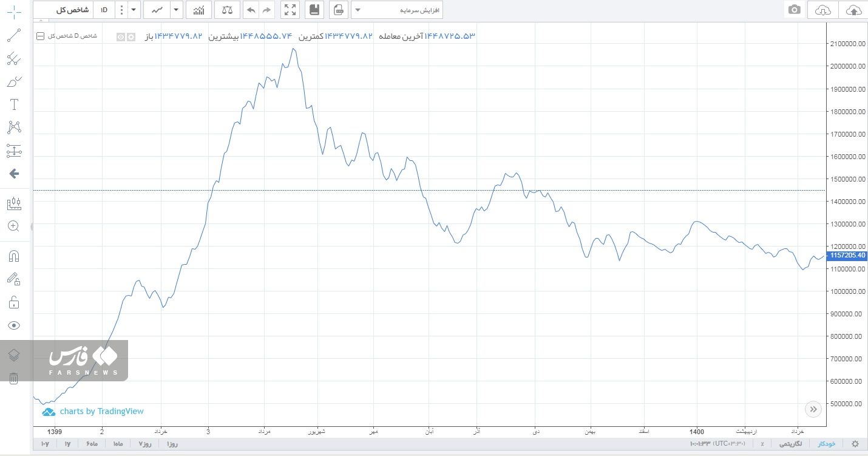
Task: Click the undo arrow
Action: [251, 10]
